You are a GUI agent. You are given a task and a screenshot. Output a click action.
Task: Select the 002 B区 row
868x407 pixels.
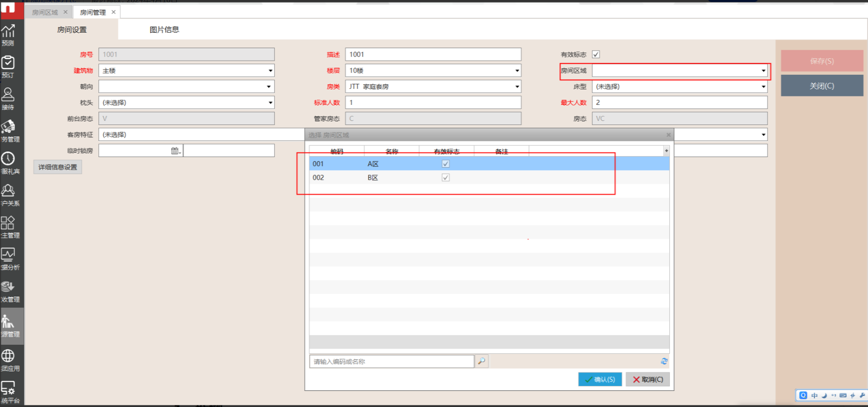pyautogui.click(x=371, y=178)
